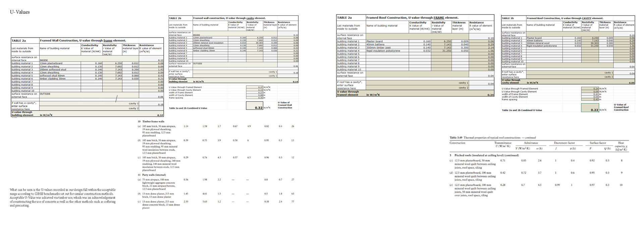This screenshot has width=644, height=228.
Task: Select value 2.33 in party walls row (c)
Action: [186, 201]
